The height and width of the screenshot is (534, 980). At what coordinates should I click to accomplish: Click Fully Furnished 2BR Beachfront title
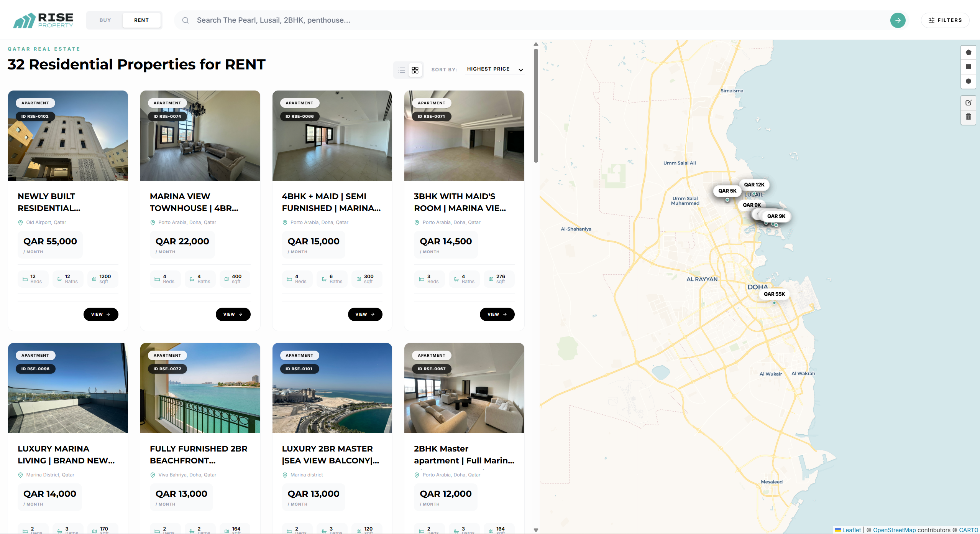click(x=199, y=455)
